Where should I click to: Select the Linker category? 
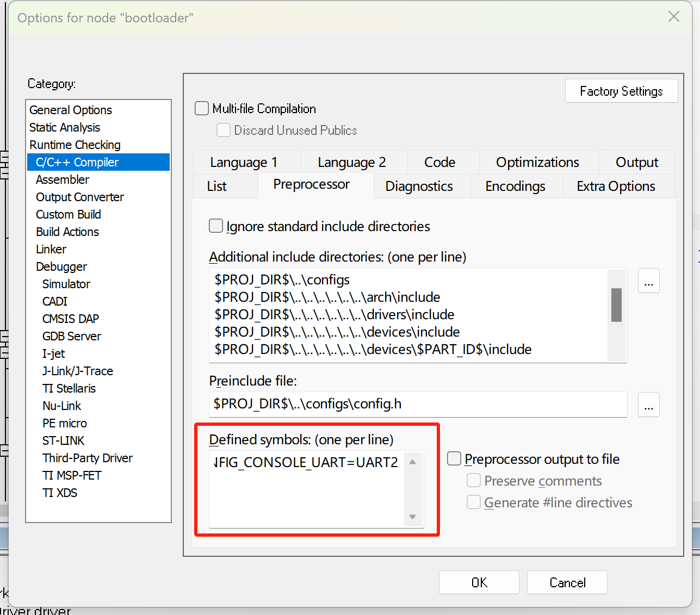point(51,249)
